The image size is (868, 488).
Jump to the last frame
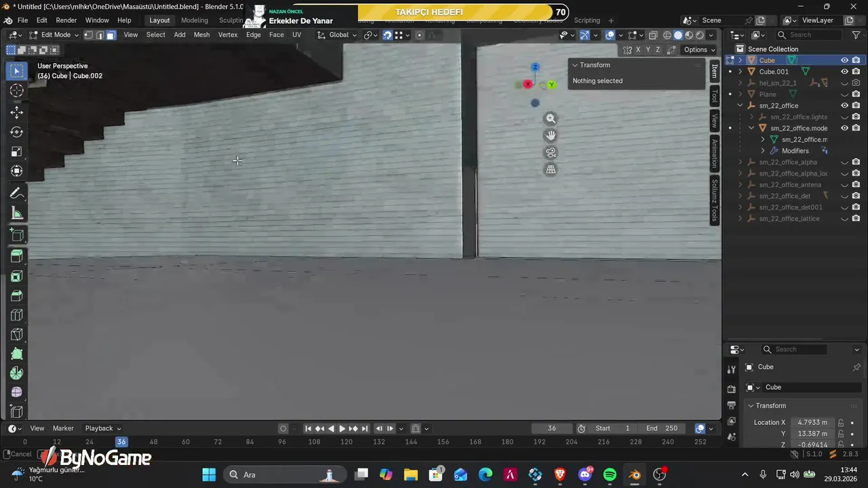coord(365,428)
